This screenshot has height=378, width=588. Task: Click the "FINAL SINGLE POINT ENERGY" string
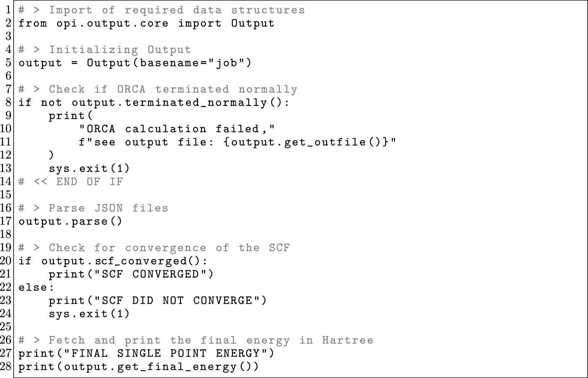165,354
